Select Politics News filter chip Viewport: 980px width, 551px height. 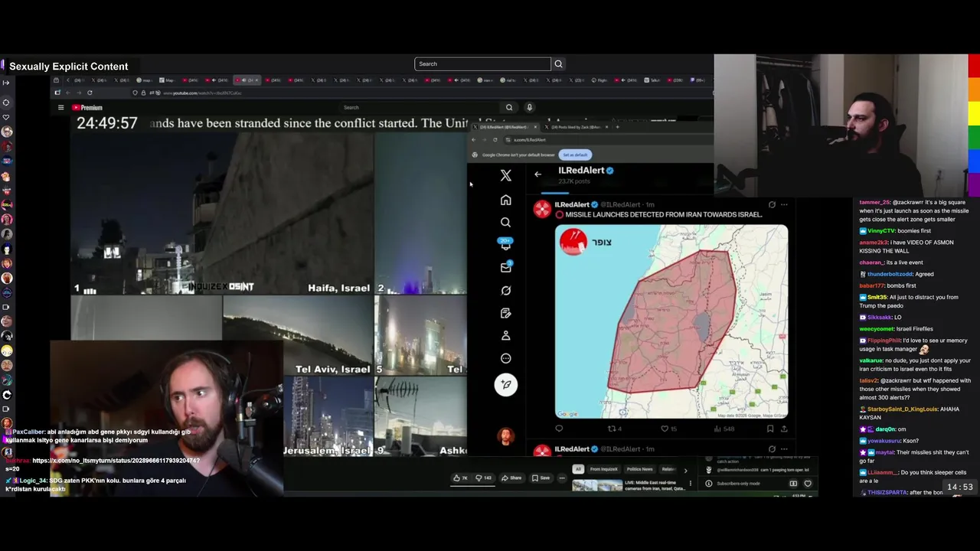(640, 469)
